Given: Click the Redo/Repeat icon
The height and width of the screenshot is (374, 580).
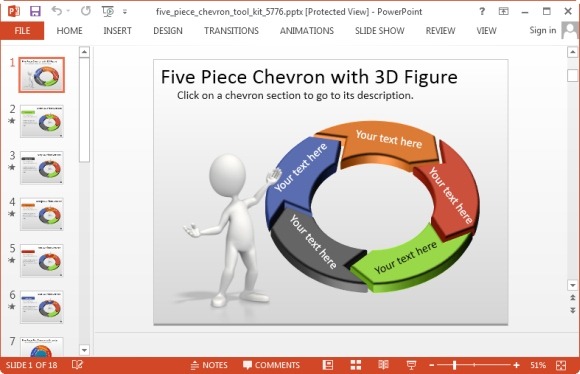Looking at the screenshot, I should click(x=86, y=11).
